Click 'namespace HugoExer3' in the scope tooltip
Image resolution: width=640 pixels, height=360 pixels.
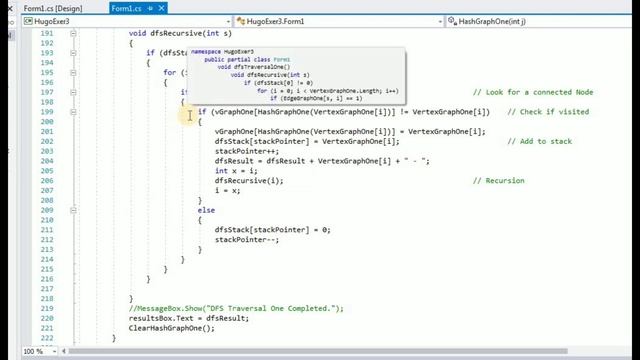pyautogui.click(x=222, y=52)
